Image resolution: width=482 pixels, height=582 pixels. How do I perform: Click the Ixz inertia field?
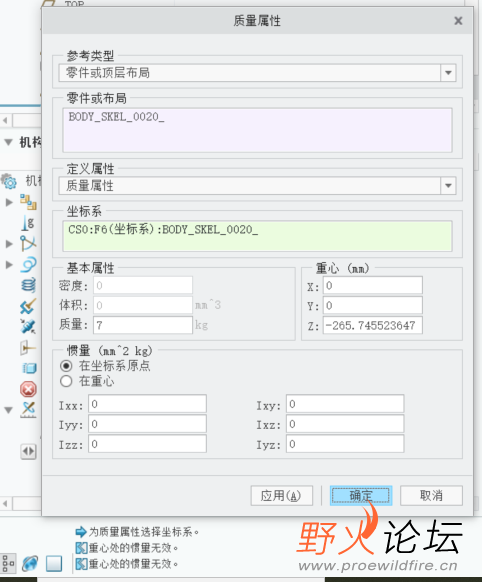[x=345, y=424]
